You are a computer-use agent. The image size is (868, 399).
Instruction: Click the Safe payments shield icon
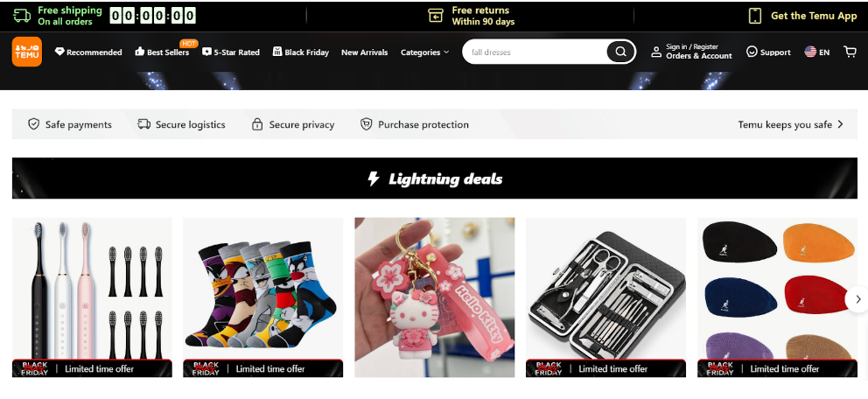point(34,124)
